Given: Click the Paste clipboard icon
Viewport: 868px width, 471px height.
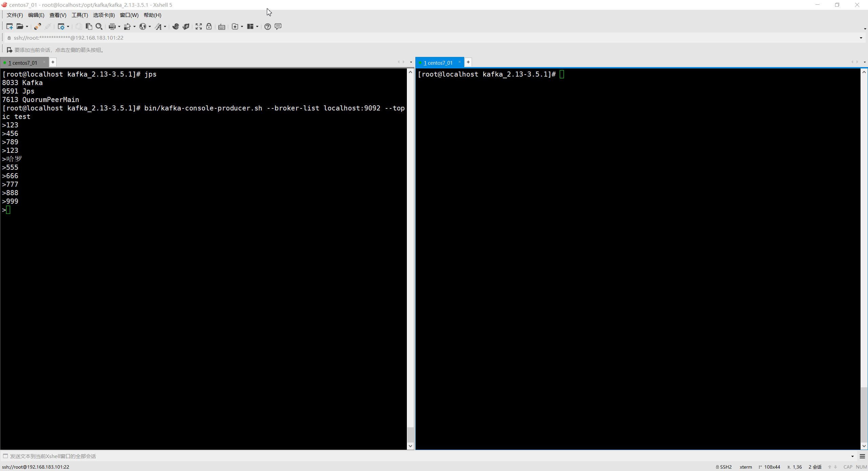Looking at the screenshot, I should 89,26.
